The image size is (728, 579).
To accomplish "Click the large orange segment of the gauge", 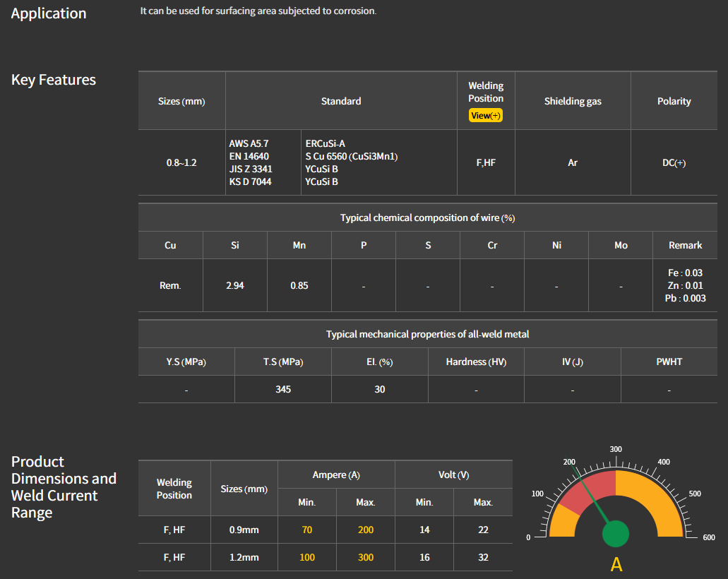I will click(650, 498).
